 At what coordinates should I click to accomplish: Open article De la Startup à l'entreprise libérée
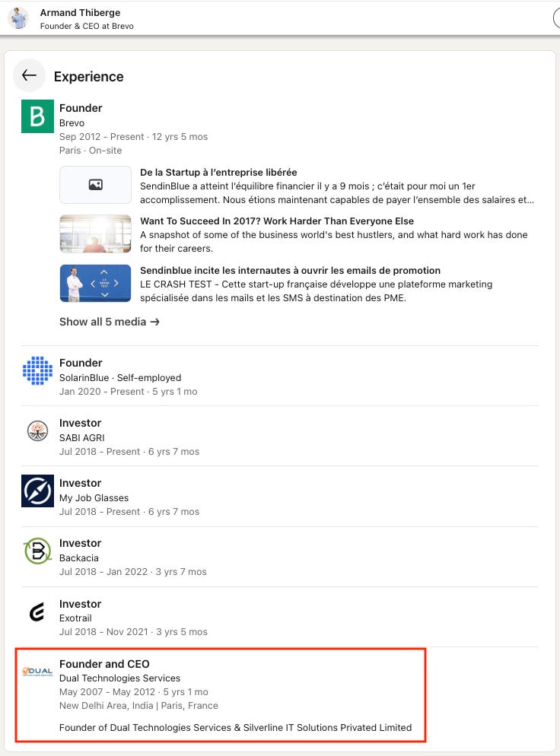[x=218, y=172]
